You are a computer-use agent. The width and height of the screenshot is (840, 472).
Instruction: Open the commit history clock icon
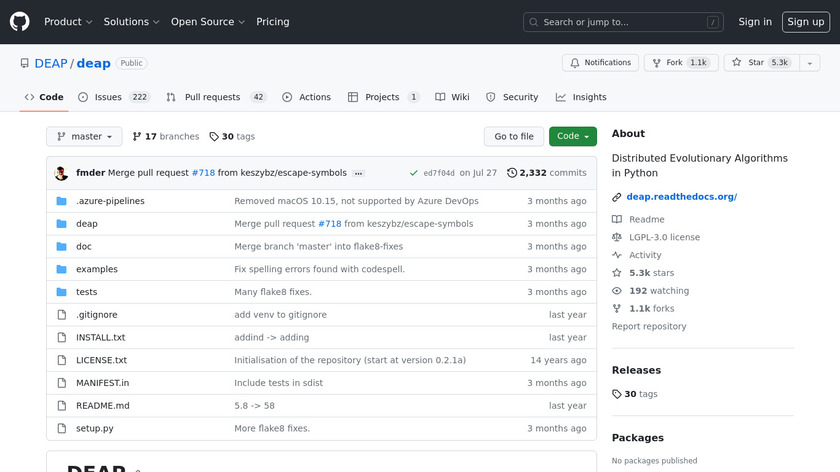[x=512, y=173]
